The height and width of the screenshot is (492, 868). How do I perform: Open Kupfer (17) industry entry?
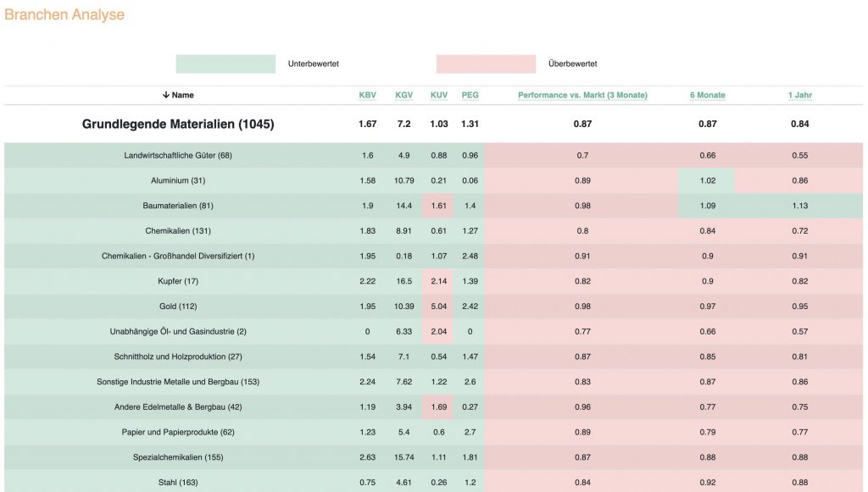pos(178,281)
